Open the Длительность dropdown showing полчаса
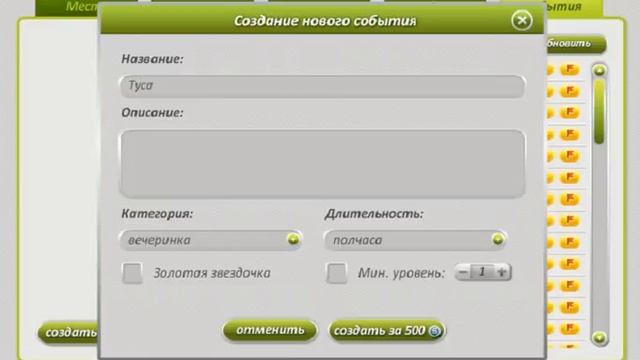 point(416,240)
